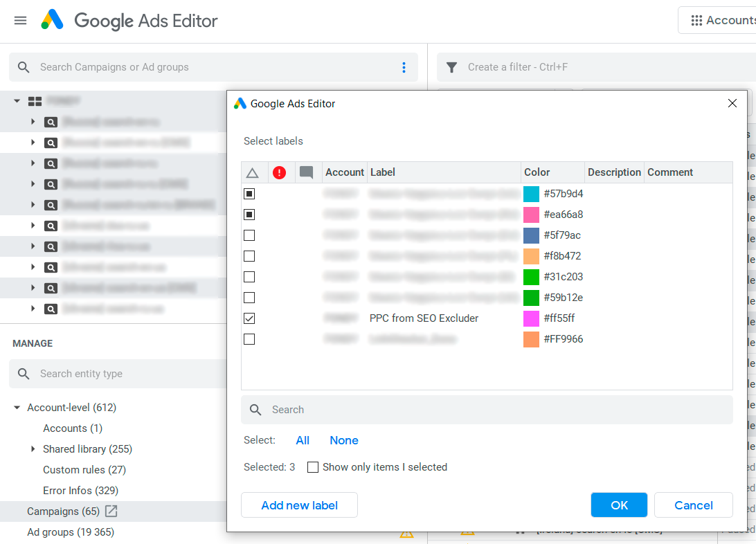Check the label row with color #31c203
756x544 pixels.
click(249, 277)
